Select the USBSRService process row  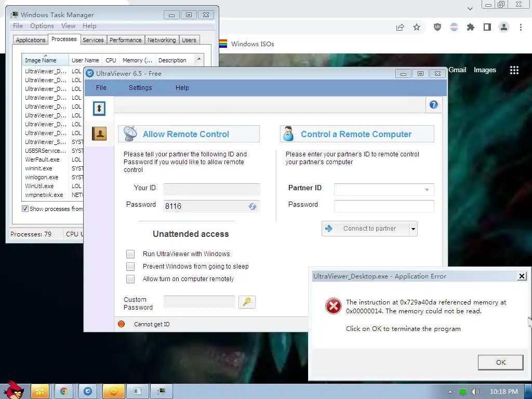coord(52,151)
